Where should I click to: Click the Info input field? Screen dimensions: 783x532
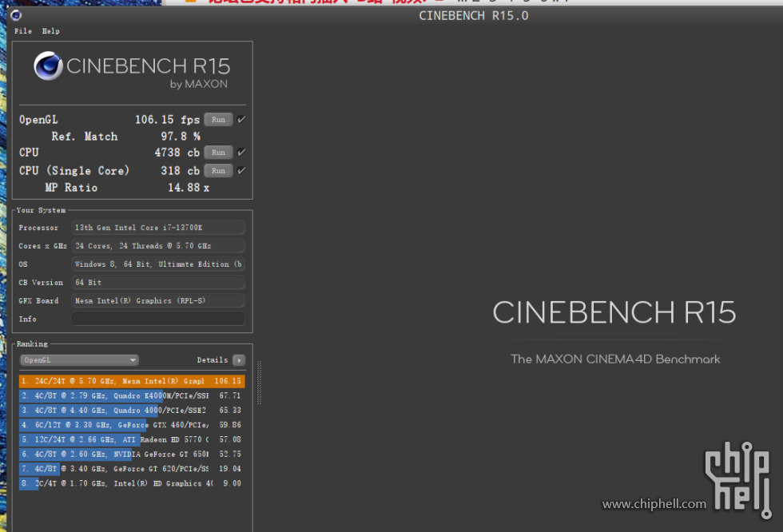(158, 319)
